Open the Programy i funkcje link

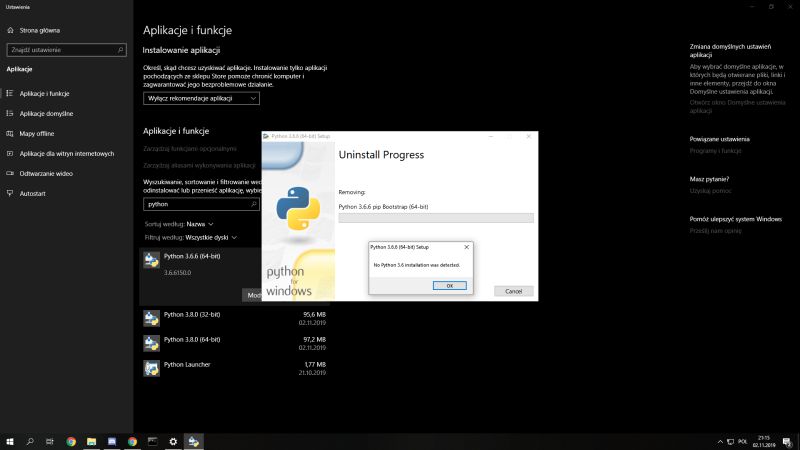(715, 151)
